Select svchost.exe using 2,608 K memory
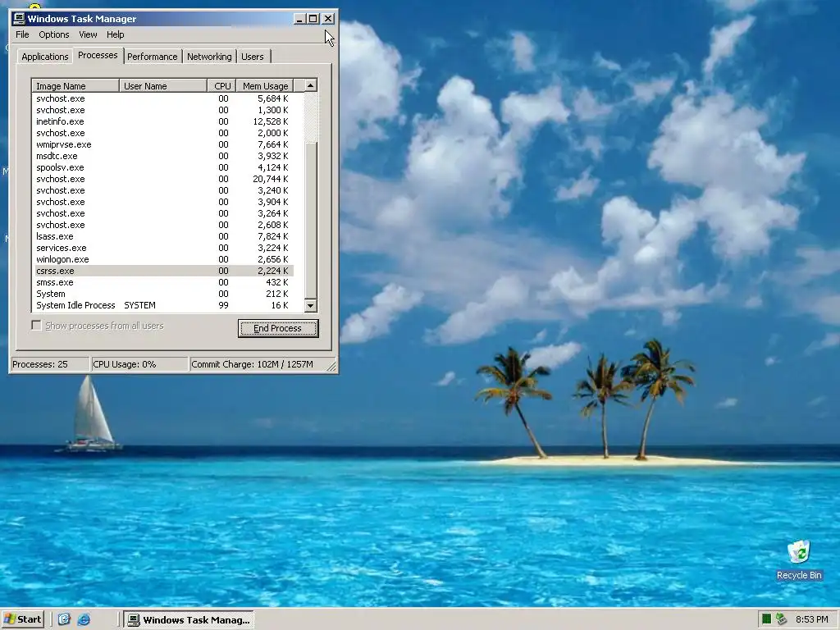 click(163, 225)
